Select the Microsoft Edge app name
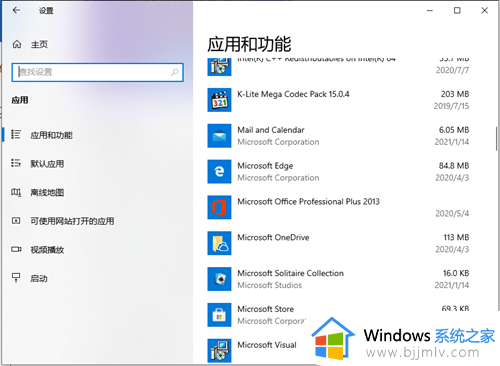 (265, 166)
